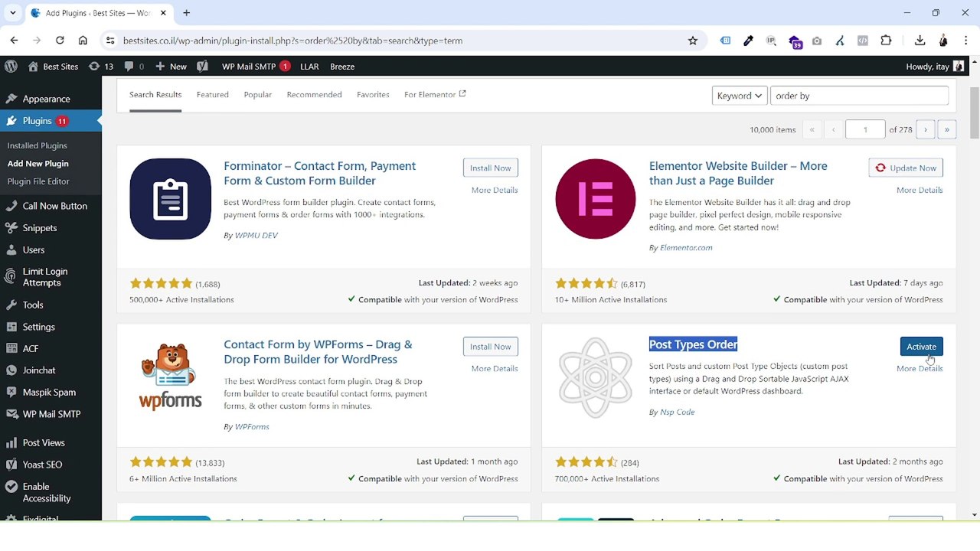Go to the browser home page

[83, 41]
